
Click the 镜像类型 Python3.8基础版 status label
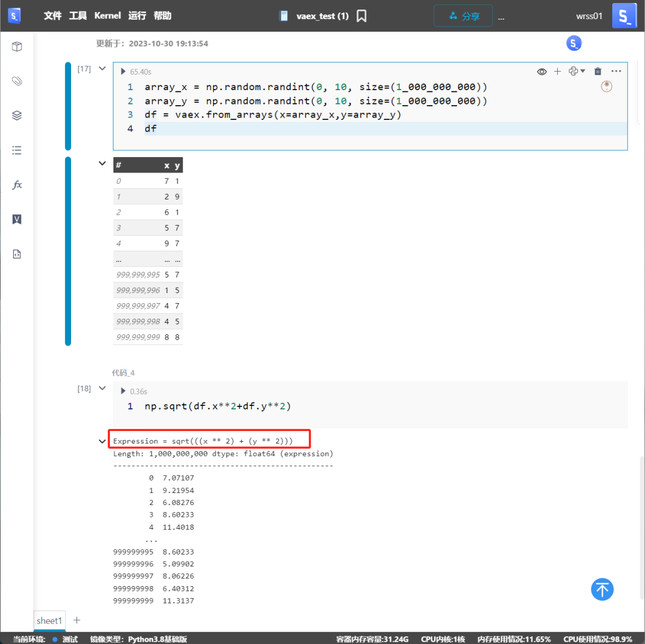point(139,639)
